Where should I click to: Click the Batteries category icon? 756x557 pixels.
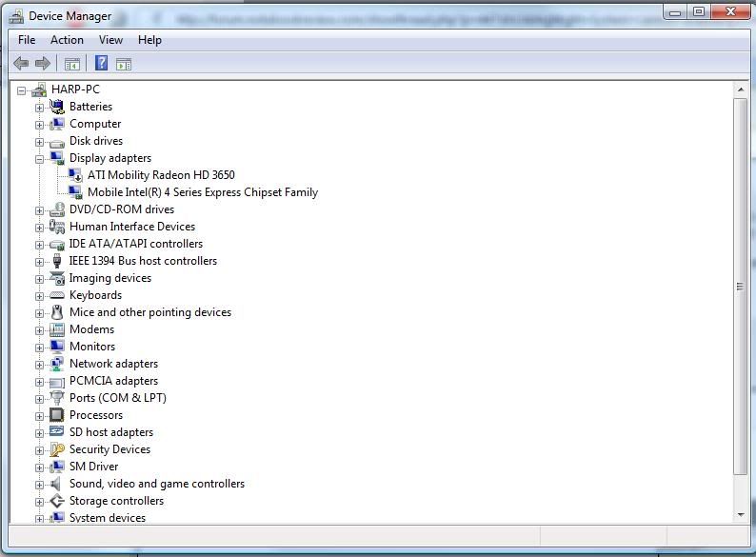pyautogui.click(x=57, y=107)
